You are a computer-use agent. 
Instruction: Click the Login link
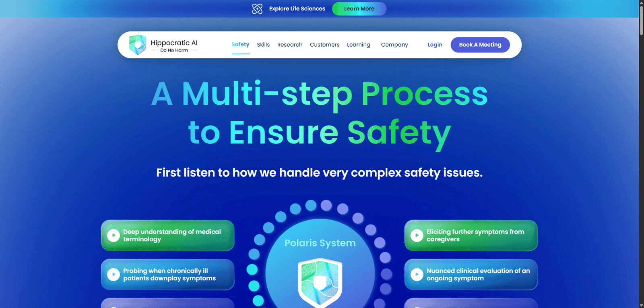435,45
